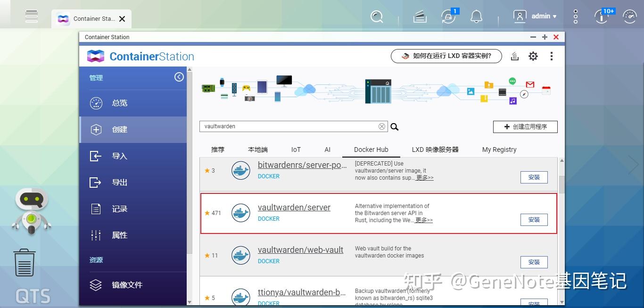Viewport: 644px width, 308px height.
Task: Open the notifications bell icon
Action: 476,17
